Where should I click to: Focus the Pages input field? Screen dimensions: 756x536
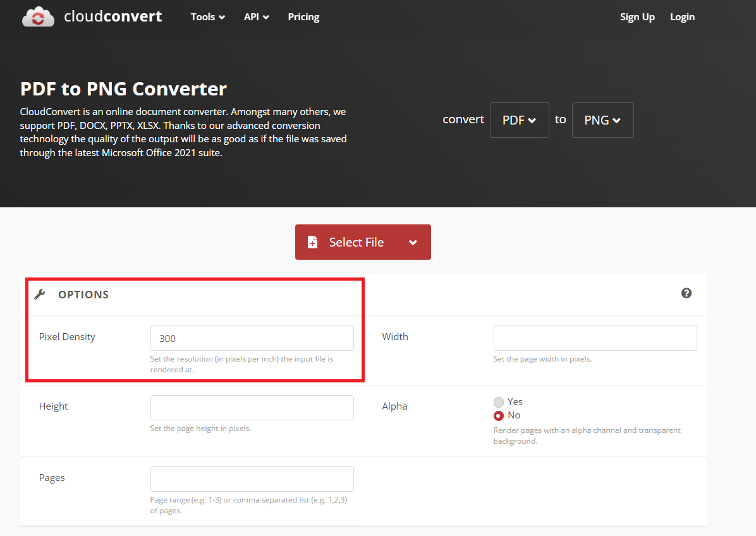tap(252, 478)
